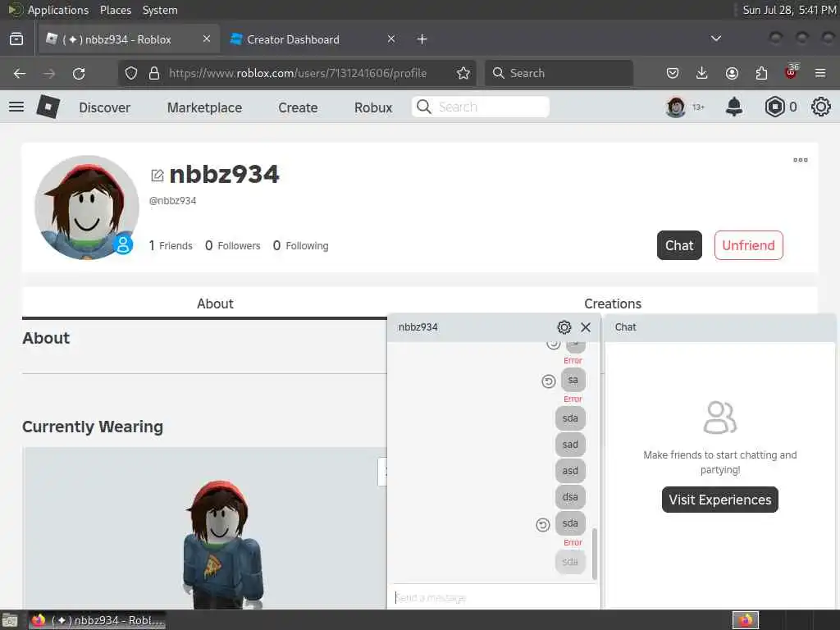Screen dimensions: 840x630
Task: Focus the Firefox search box
Action: coord(559,73)
